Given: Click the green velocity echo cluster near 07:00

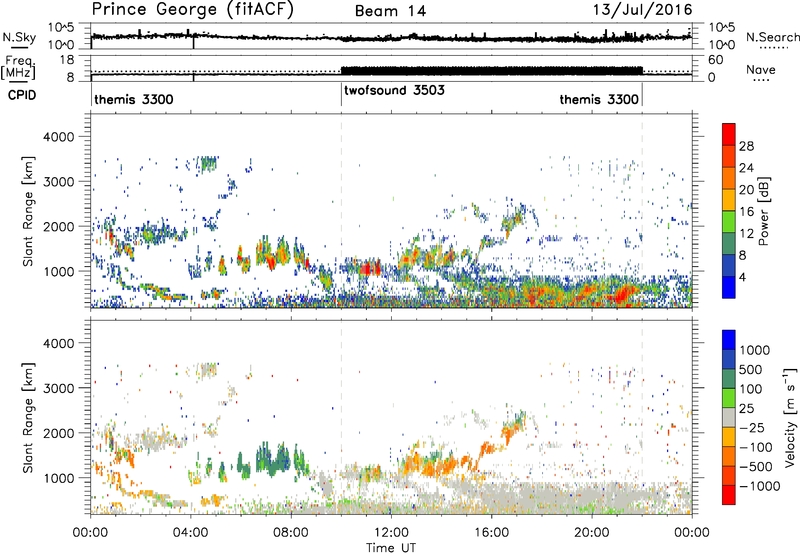Looking at the screenshot, I should tap(273, 460).
